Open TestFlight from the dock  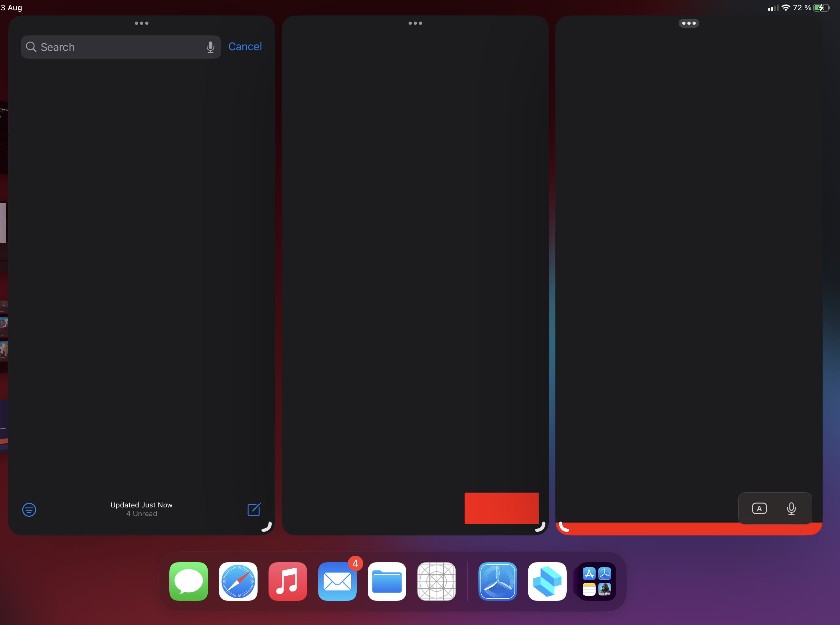pyautogui.click(x=497, y=582)
